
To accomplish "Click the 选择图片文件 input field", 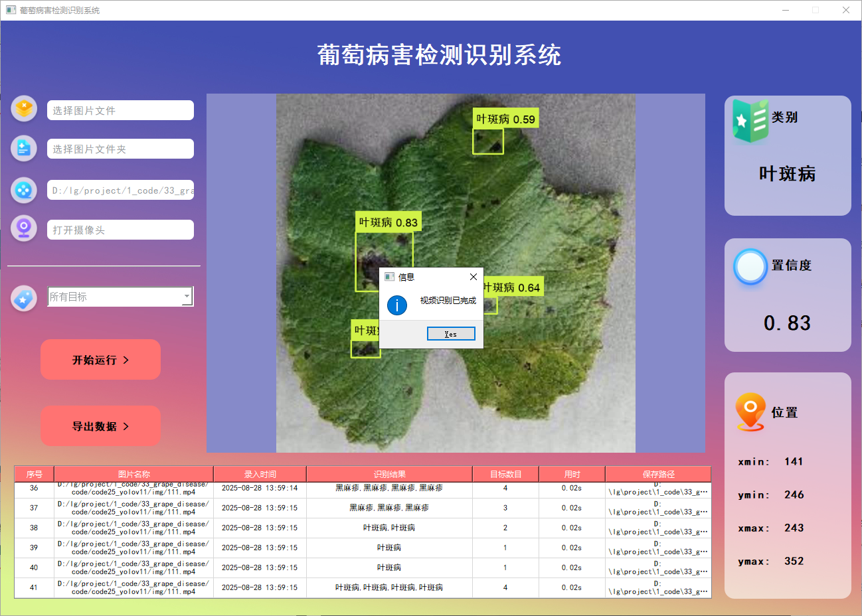I will click(x=120, y=110).
